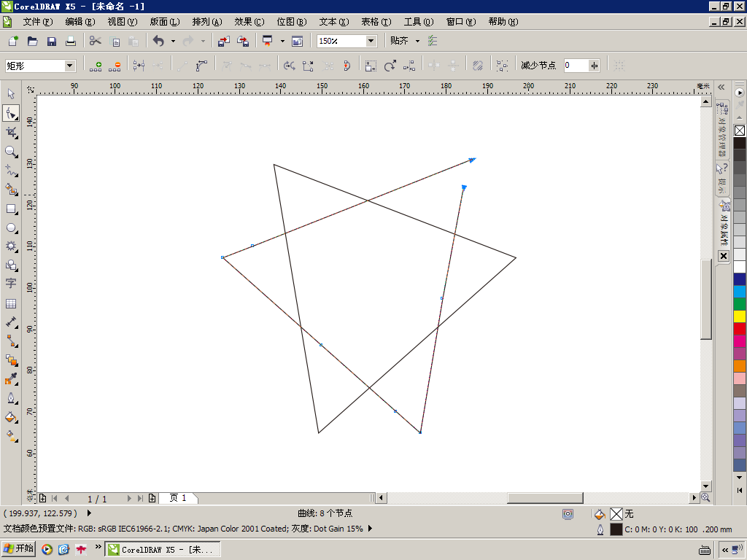The image size is (747, 560).
Task: Click the keyboard icon in system tray
Action: pos(705,550)
